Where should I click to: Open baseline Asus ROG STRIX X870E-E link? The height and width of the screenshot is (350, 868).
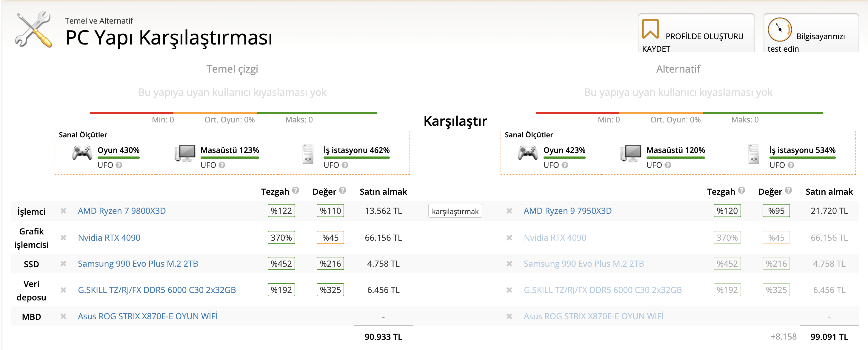147,316
